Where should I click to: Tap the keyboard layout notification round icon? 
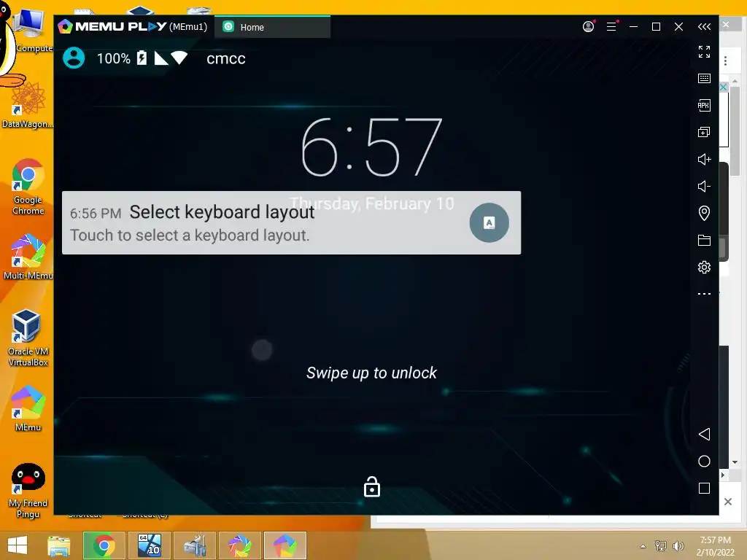tap(489, 222)
